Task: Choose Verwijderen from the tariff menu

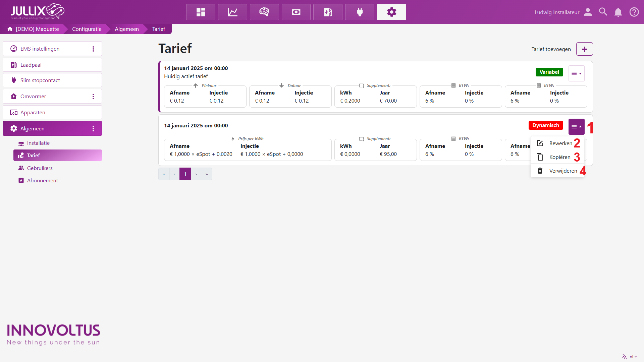Action: [563, 171]
